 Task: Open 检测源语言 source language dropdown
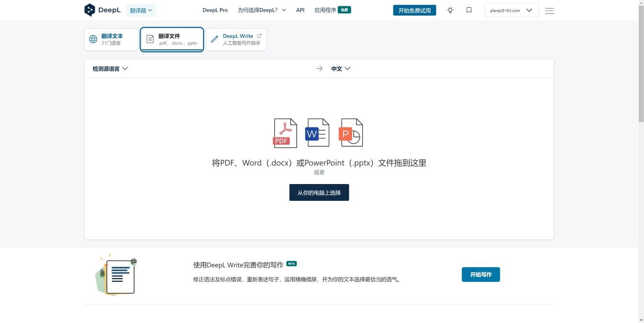coord(110,69)
